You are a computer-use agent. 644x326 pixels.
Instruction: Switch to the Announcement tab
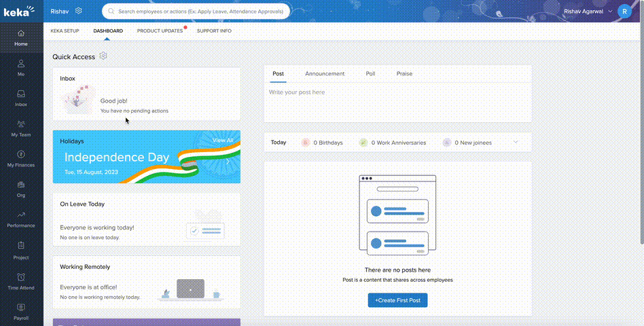(325, 73)
